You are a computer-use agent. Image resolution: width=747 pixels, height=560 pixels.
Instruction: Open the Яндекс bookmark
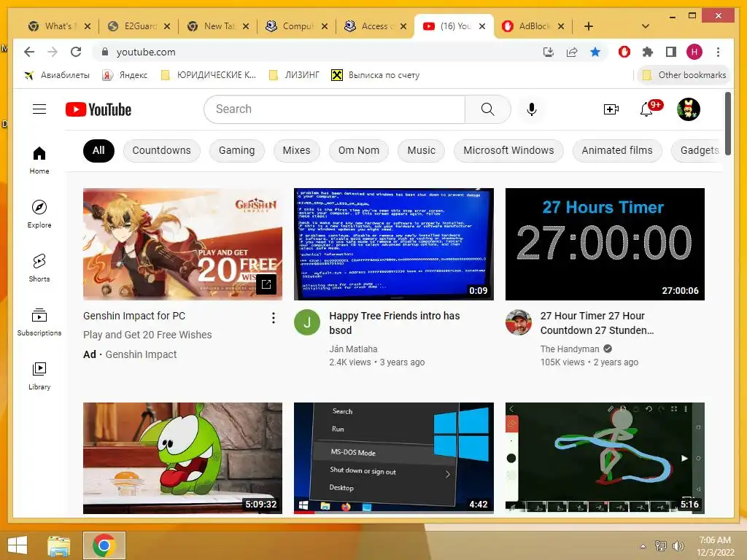click(125, 75)
